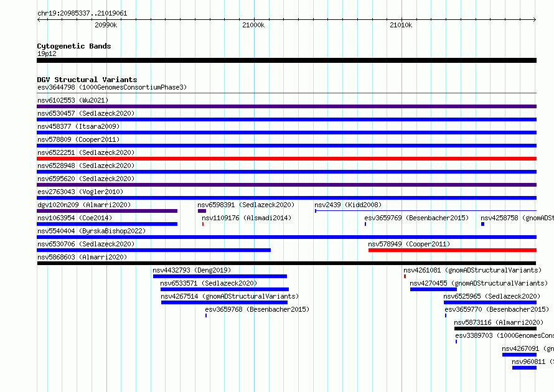Click nsv960811 blue bar
This screenshot has width=554, height=392.
pos(524,368)
